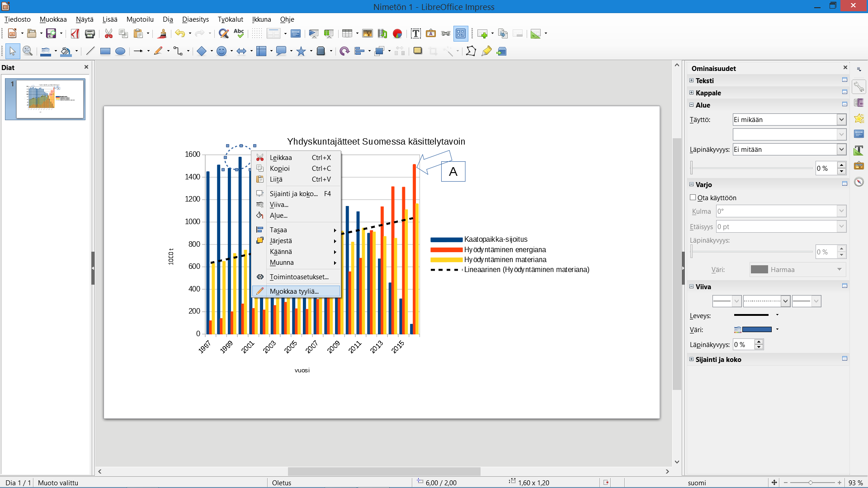Viewport: 868px width, 488px height.
Task: Open the Läpinäkyvyys type dropdown in Alue
Action: [841, 150]
